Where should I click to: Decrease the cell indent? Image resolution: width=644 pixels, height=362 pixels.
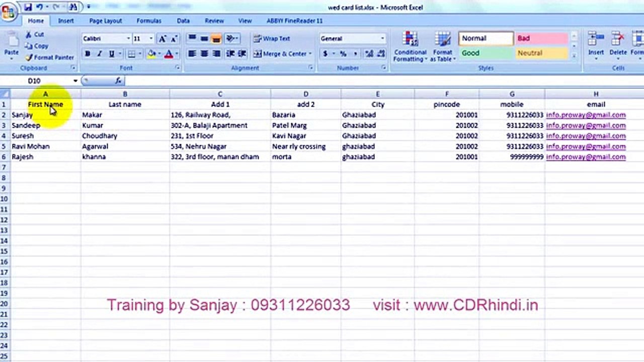(230, 54)
